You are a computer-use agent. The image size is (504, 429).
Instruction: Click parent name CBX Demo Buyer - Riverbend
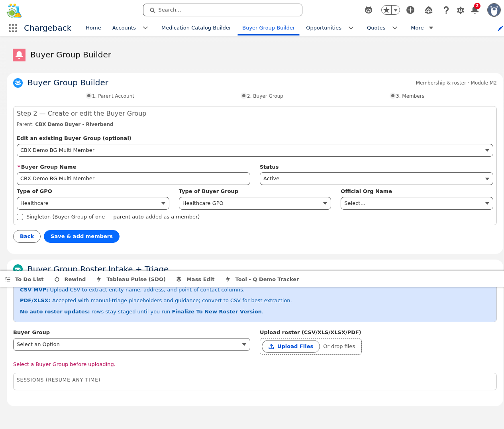coord(74,124)
